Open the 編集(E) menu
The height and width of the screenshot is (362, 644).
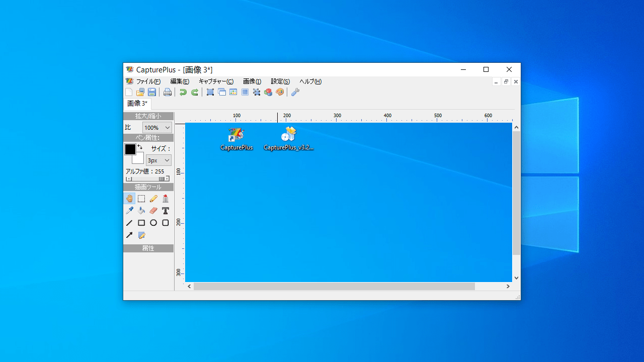click(x=180, y=81)
